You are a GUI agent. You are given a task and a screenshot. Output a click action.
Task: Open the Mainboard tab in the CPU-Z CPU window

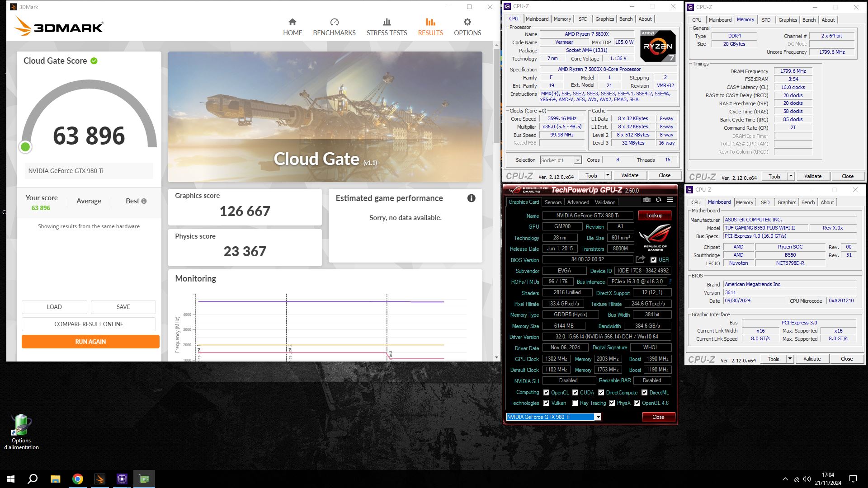coord(537,19)
